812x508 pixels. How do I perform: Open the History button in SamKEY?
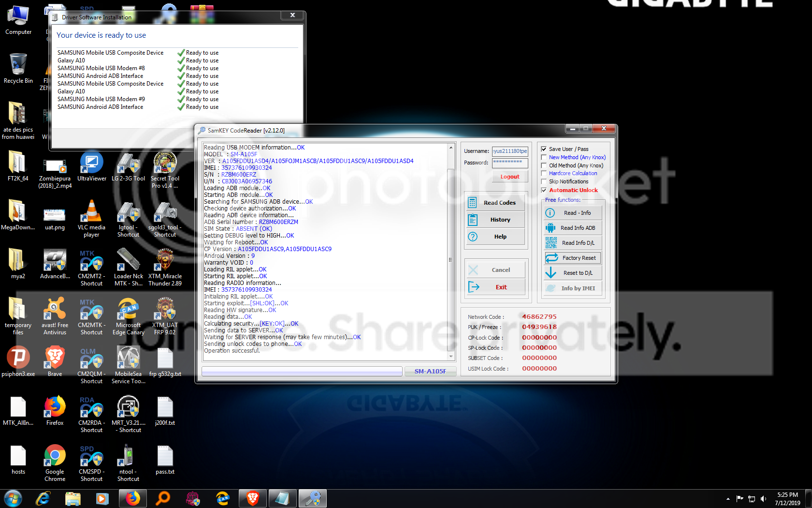495,220
